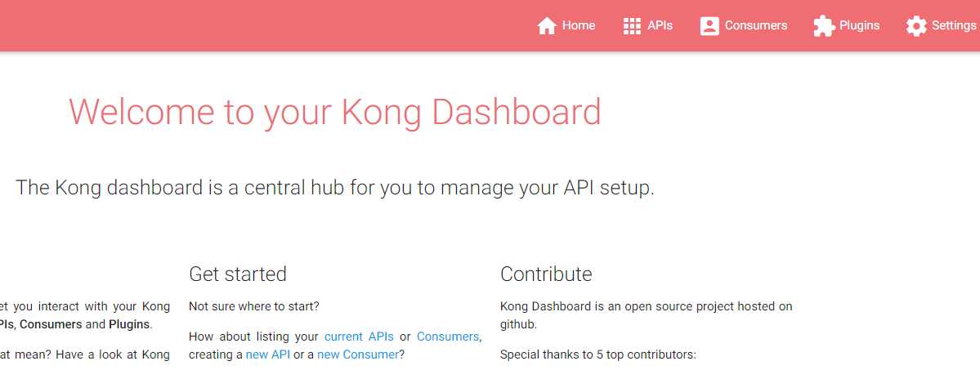
Task: Click the house icon in navbar
Action: tap(547, 25)
